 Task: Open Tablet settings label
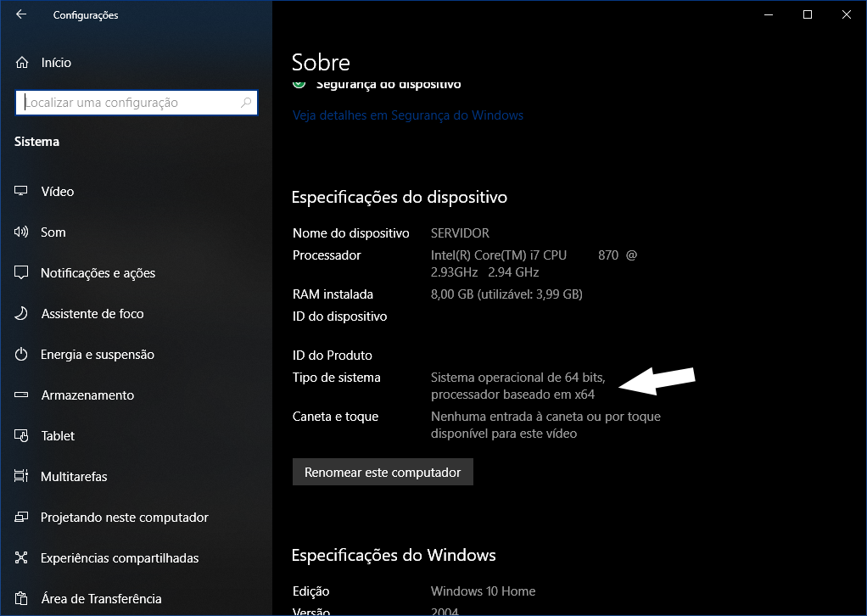click(58, 436)
